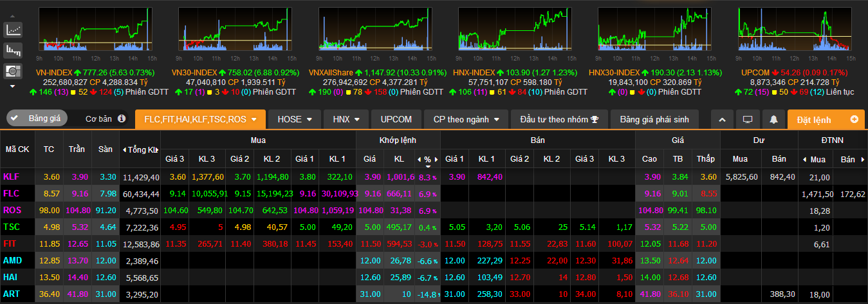Select stock symbol HAI
This screenshot has width=868, height=304.
pos(10,277)
